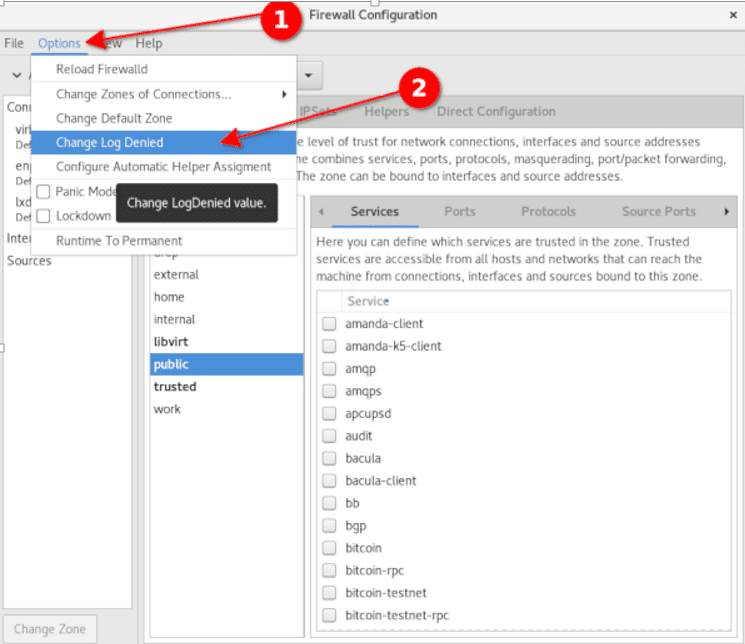Tick the bitcoin service checkbox
This screenshot has height=644, width=745.
[329, 548]
